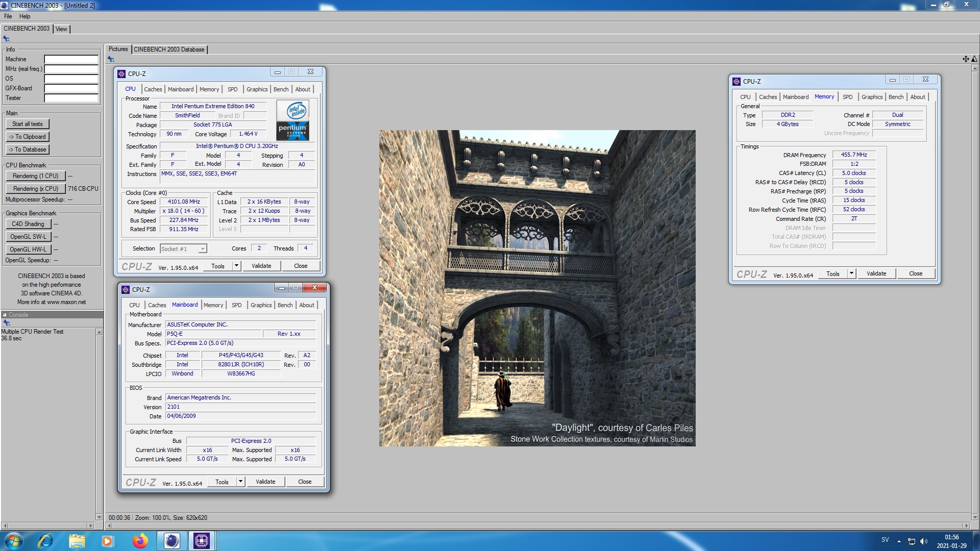Click the rendered Daylight picture
The height and width of the screenshot is (551, 980).
537,288
